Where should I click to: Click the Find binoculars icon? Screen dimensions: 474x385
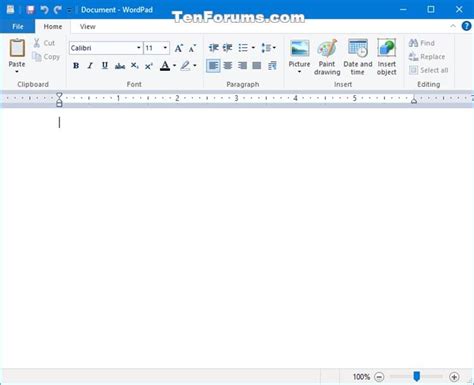tap(413, 43)
